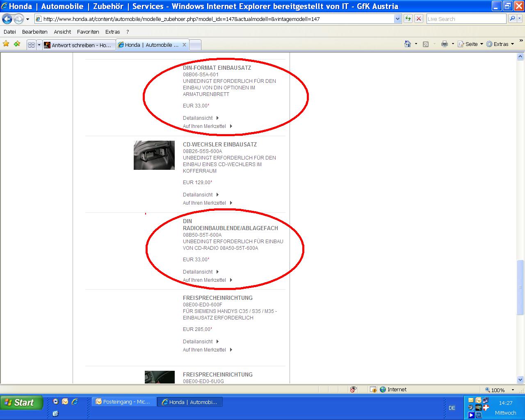Click the security shield status bar icon
Image resolution: width=525 pixels, height=420 pixels.
click(373, 390)
